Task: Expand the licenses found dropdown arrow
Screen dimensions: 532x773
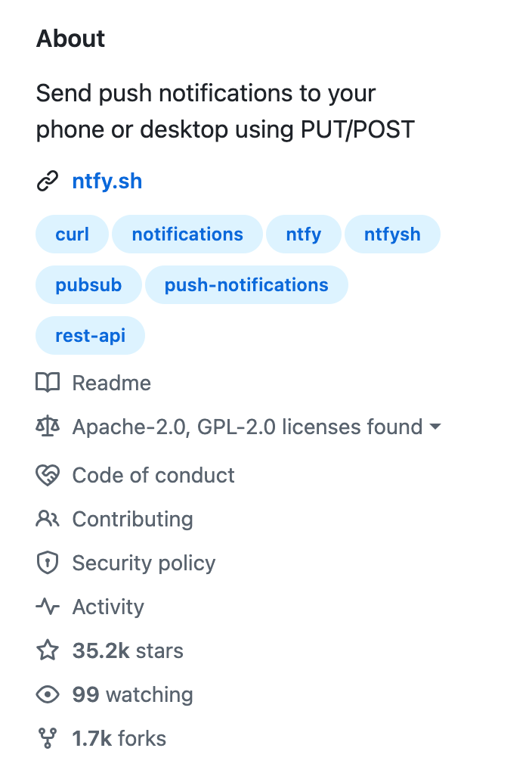Action: click(x=435, y=427)
